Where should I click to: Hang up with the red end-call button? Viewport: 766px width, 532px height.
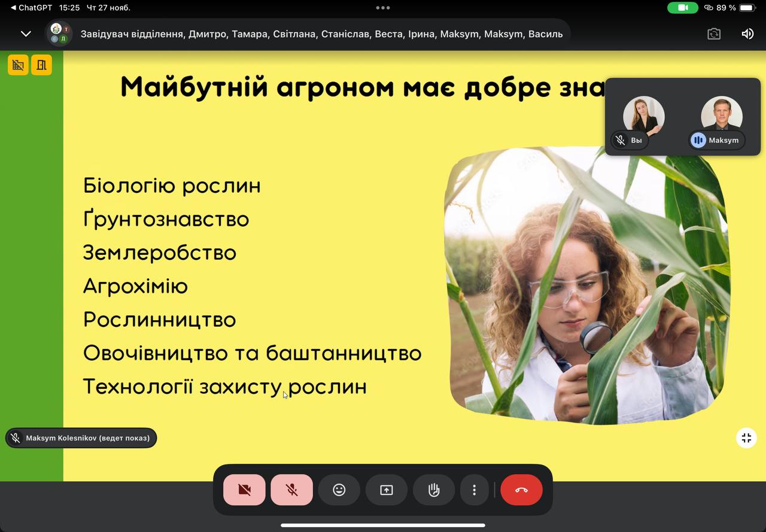[521, 490]
